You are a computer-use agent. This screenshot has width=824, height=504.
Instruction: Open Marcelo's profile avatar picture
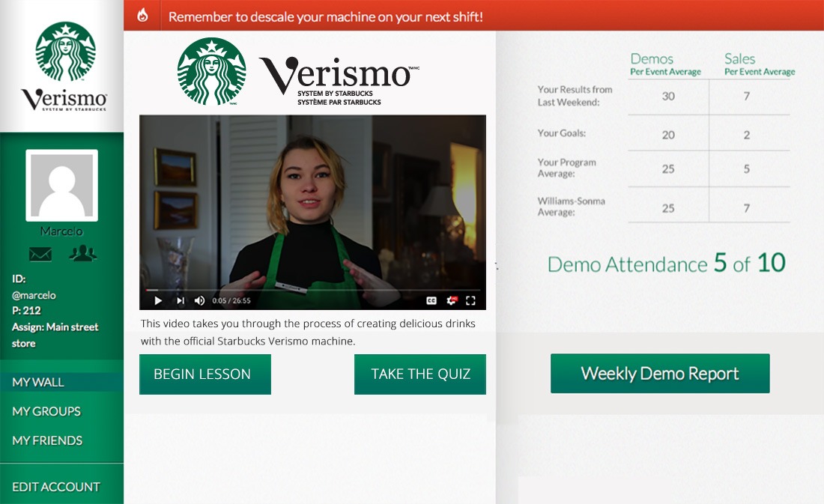tap(62, 186)
